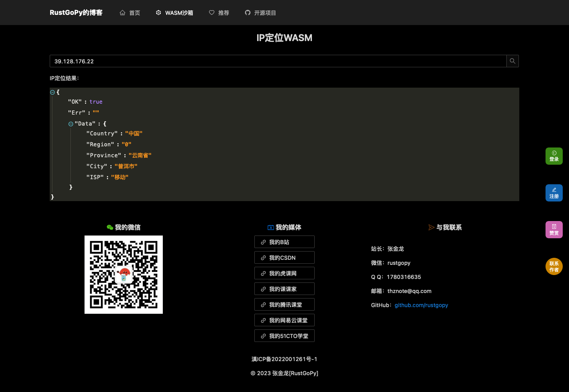Click the pink 赞赏 reward floating button
The width and height of the screenshot is (569, 392).
click(554, 230)
